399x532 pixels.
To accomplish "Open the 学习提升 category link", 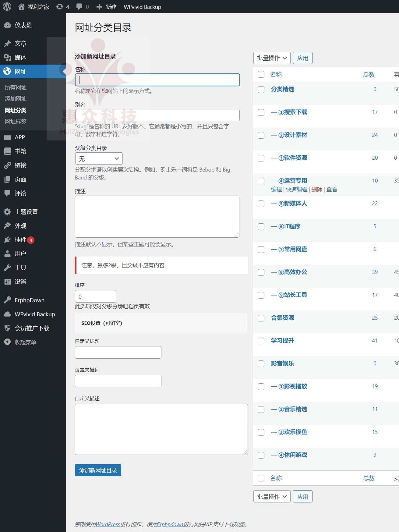I will click(282, 341).
